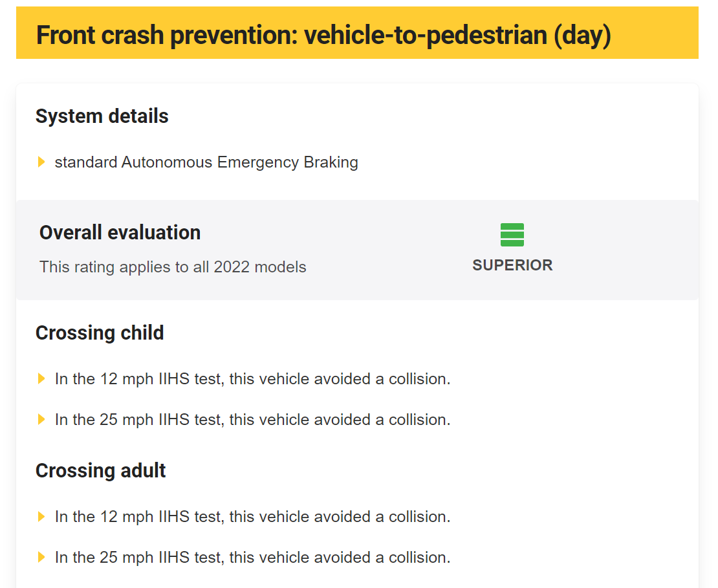This screenshot has height=588, width=718.
Task: Click the bullet arrow for Crossing child 12 mph test
Action: (x=41, y=378)
